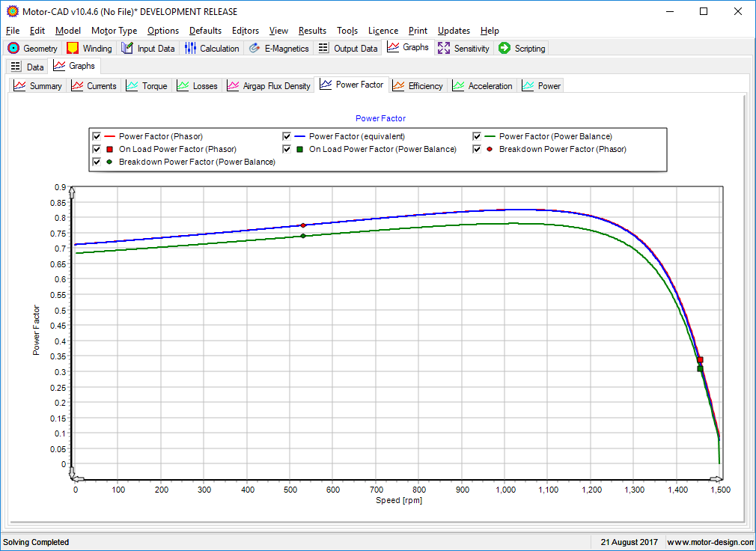Open the Tools menu
The height and width of the screenshot is (551, 756).
point(347,31)
